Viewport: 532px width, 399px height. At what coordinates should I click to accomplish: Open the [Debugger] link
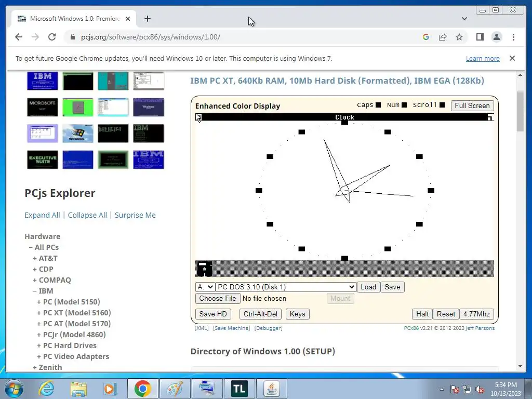pyautogui.click(x=268, y=328)
